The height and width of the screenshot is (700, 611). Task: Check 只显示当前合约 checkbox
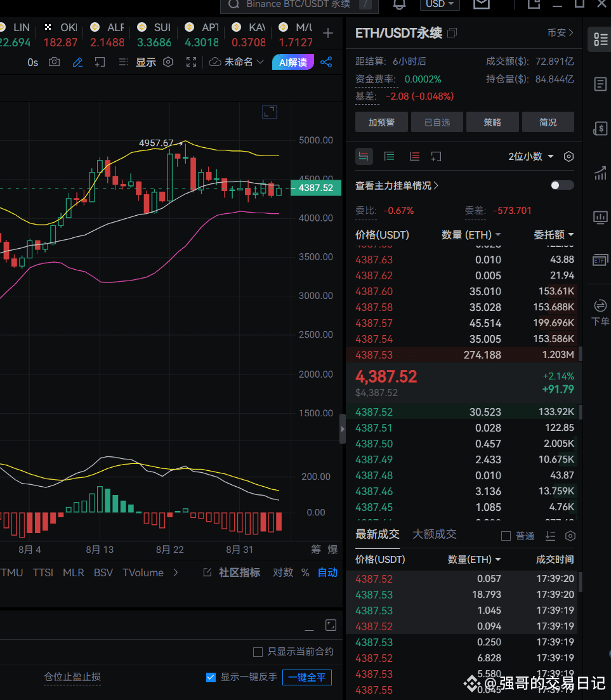coord(258,652)
